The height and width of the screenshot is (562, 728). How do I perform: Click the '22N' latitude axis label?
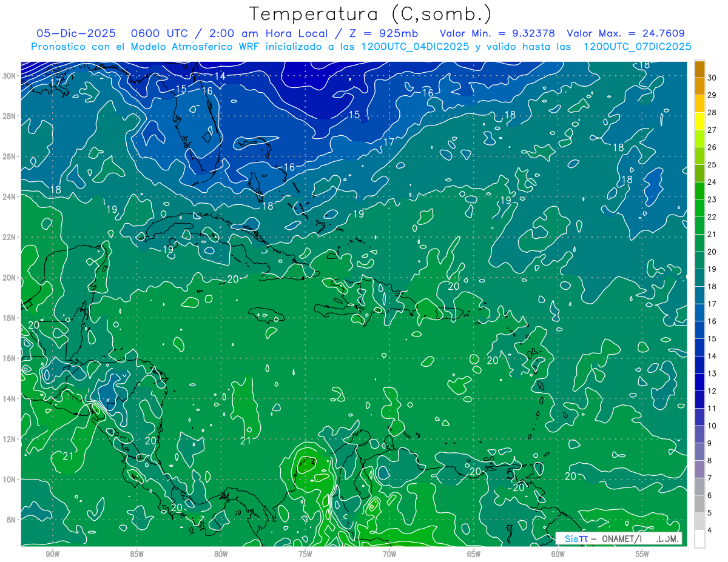click(x=10, y=237)
